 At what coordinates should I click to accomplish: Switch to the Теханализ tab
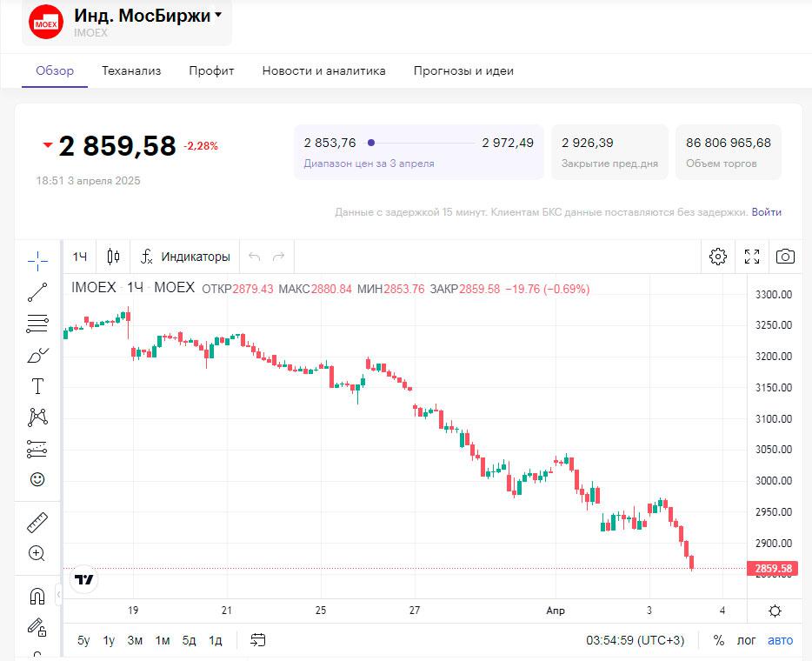131,70
